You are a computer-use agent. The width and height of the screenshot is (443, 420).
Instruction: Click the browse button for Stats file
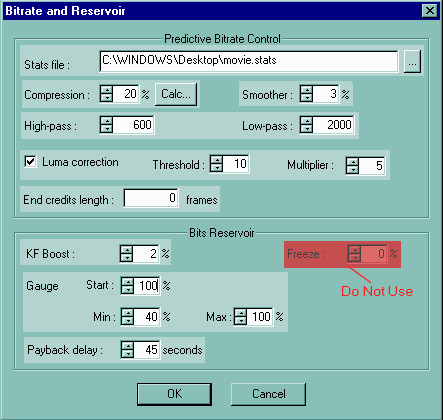[x=412, y=61]
